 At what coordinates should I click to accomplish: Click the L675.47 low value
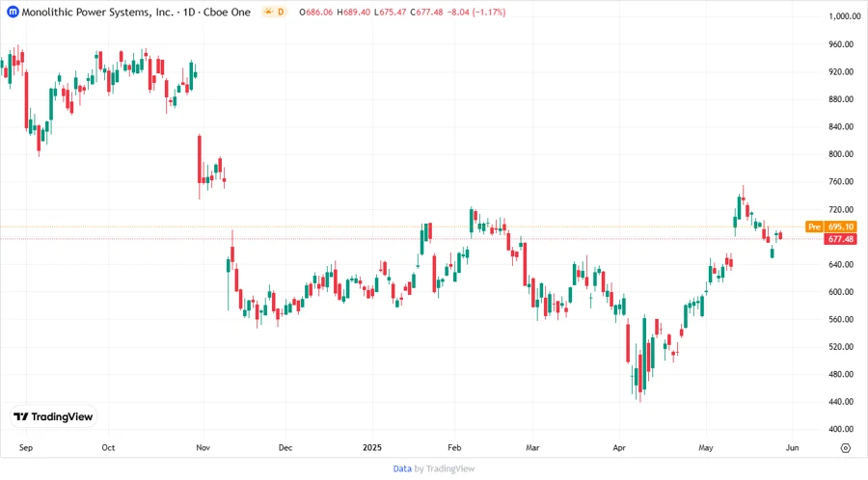(x=391, y=12)
